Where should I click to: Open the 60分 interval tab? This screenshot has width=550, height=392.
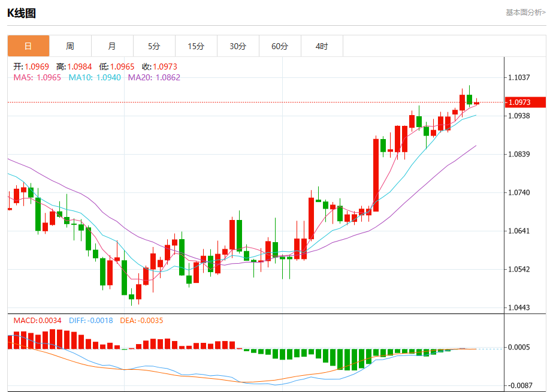[280, 46]
